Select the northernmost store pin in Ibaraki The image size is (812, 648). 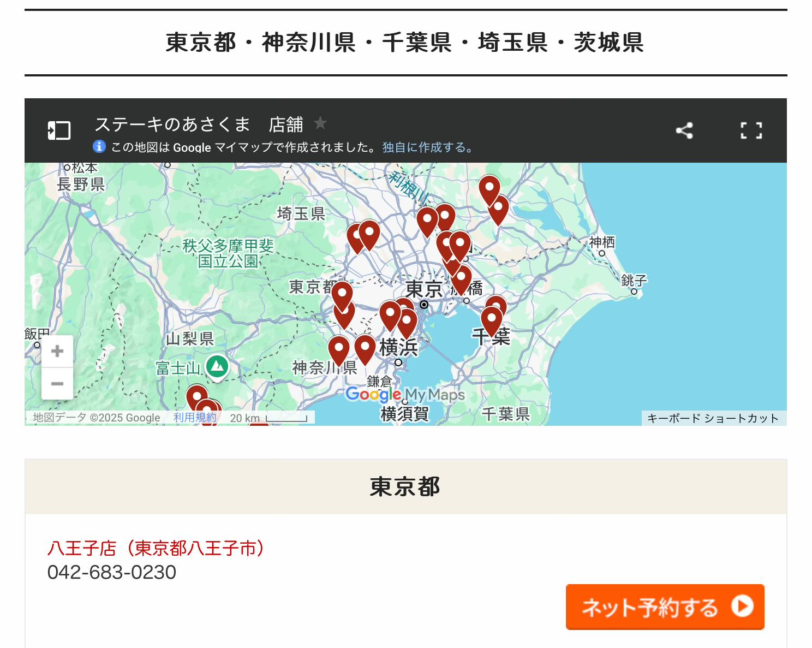[489, 189]
